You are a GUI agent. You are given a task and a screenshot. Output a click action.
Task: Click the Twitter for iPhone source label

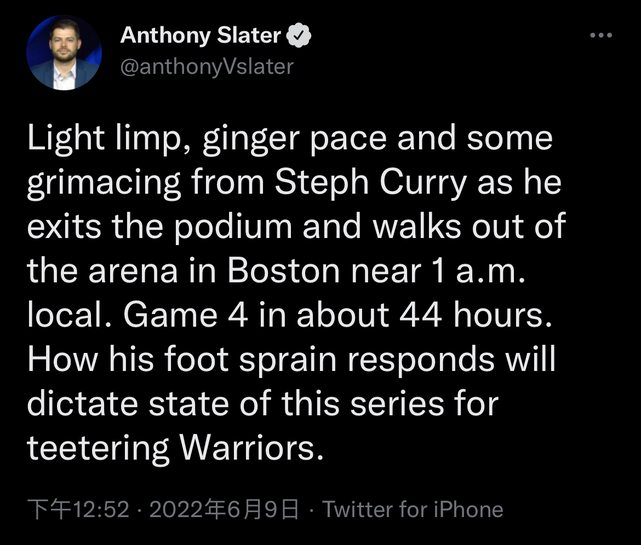point(414,510)
